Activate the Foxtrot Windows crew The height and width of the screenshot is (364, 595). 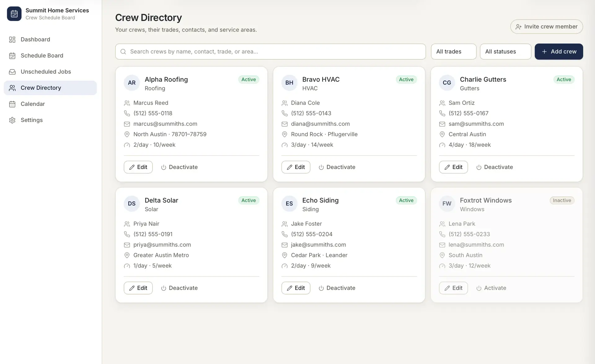coord(491,288)
